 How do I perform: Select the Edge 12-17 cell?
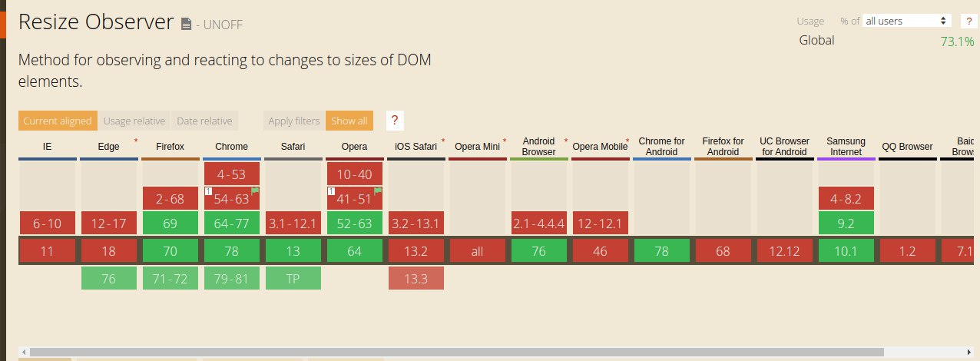pyautogui.click(x=109, y=224)
